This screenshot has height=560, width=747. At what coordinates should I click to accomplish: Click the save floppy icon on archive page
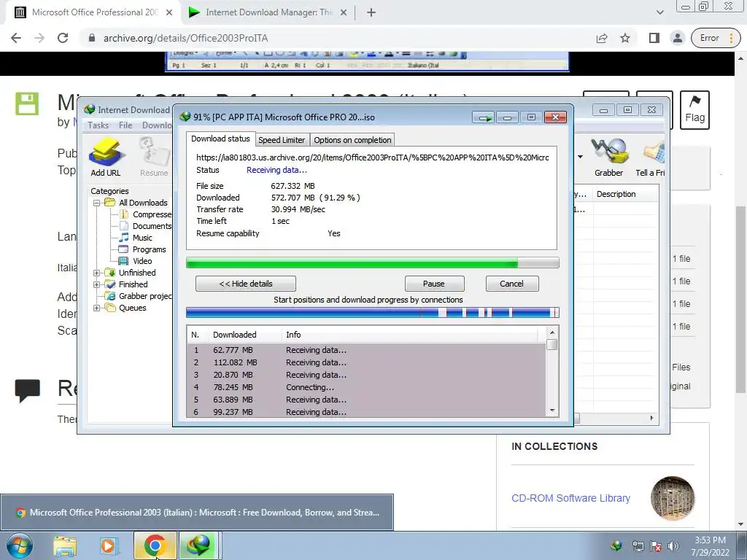(x=27, y=104)
